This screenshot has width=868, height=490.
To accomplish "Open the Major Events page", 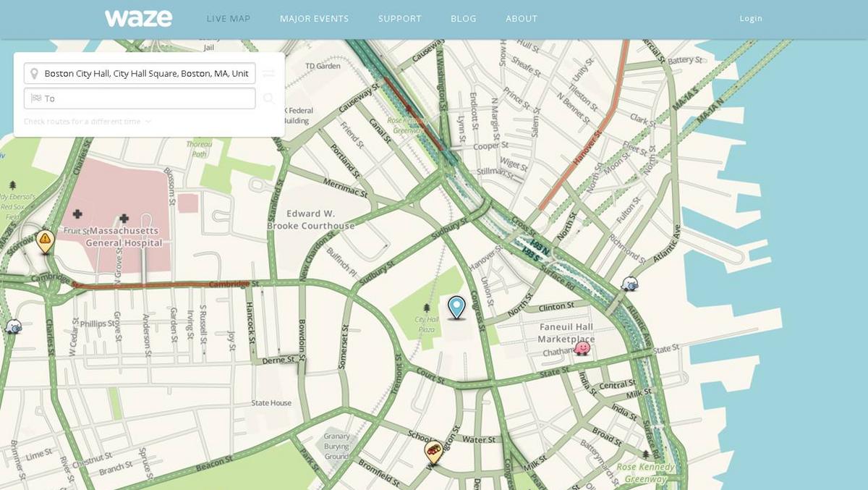I will pos(313,18).
